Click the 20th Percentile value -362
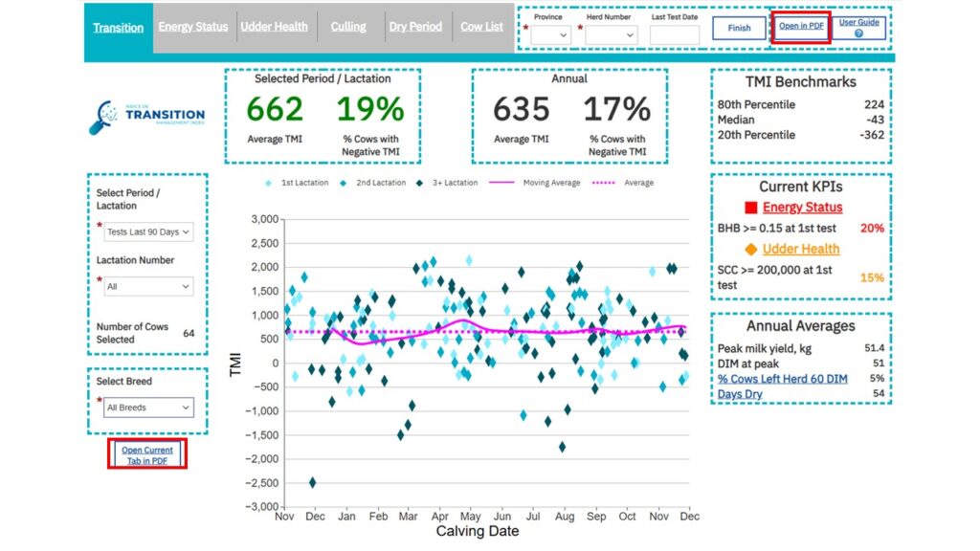The height and width of the screenshot is (551, 980). coord(871,134)
